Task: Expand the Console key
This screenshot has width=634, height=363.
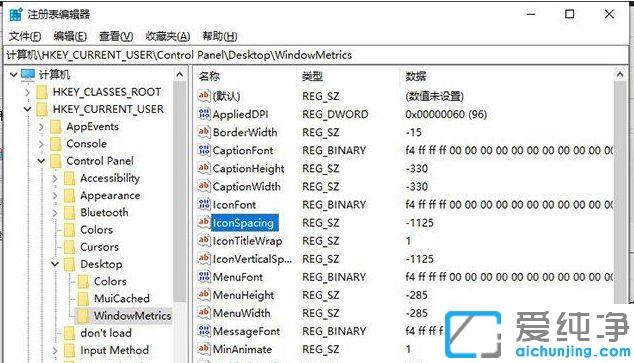Action: [41, 144]
